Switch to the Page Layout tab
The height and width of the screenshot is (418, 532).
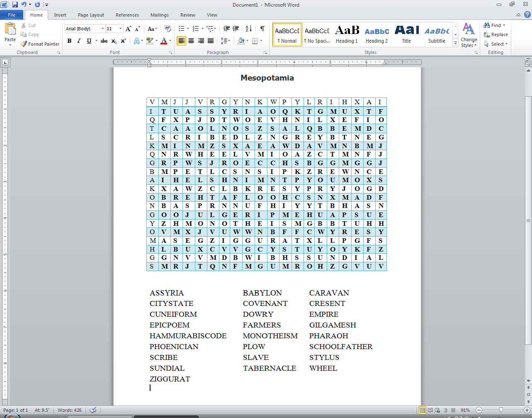(91, 15)
